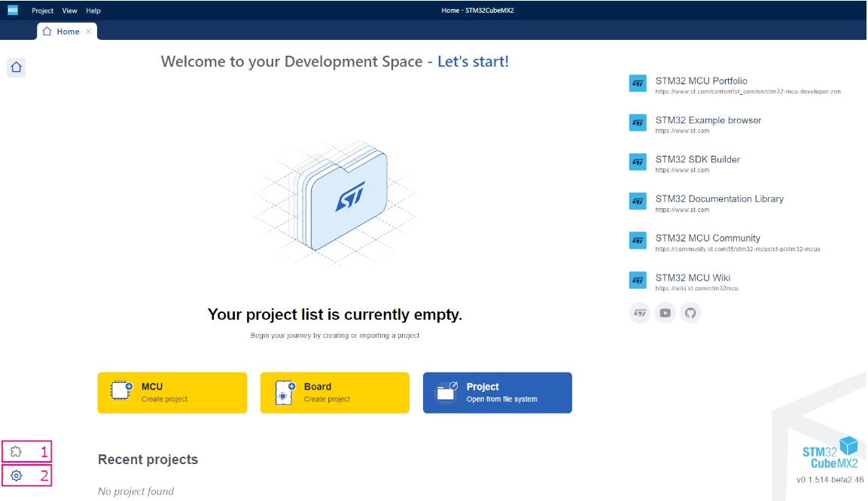Create project from Board button
The width and height of the screenshot is (868, 501).
335,393
